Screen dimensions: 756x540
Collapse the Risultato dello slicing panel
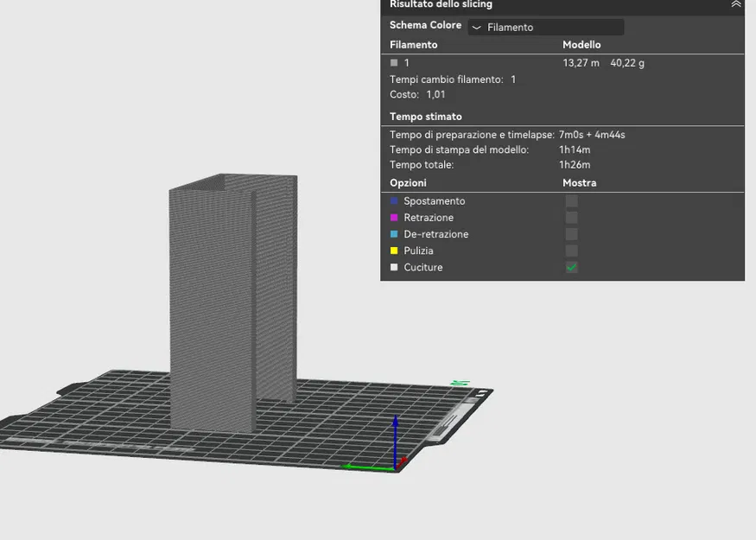736,3
